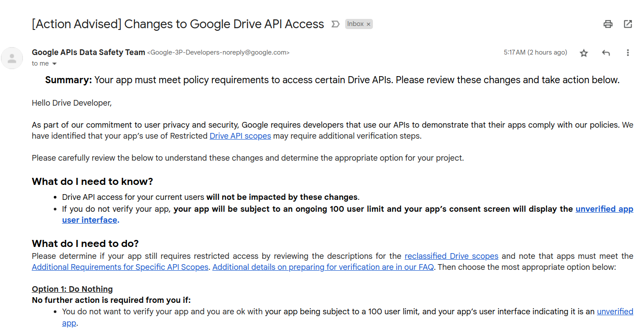644x335 pixels.
Task: Toggle the importance marker beside the subject
Action: [x=335, y=24]
